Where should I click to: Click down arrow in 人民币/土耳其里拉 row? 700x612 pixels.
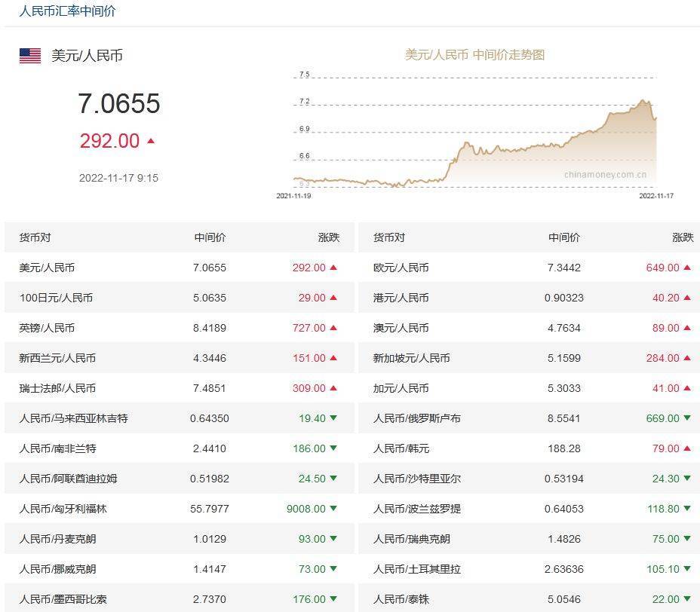tap(687, 569)
